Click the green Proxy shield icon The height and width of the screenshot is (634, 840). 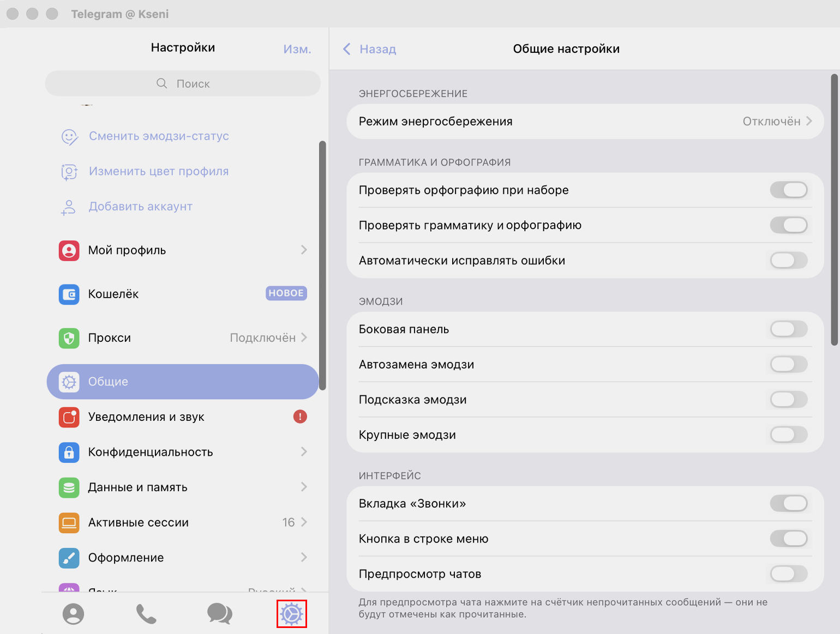point(69,338)
